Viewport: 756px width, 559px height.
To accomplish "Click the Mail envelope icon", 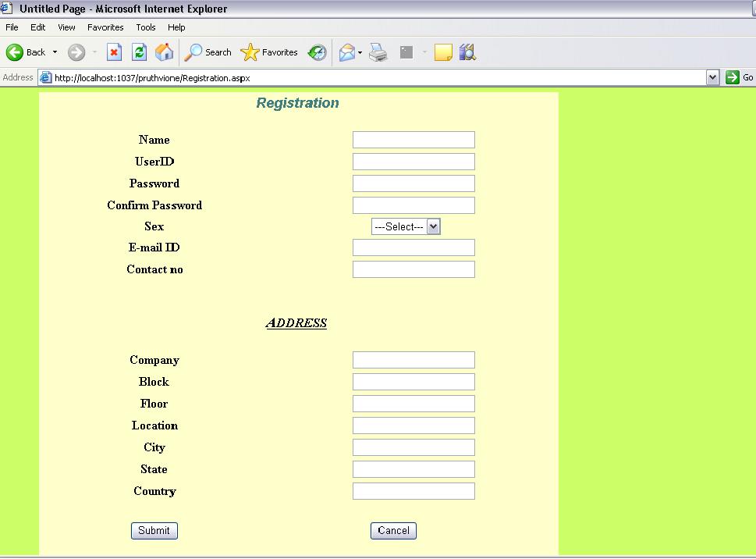I will [346, 52].
